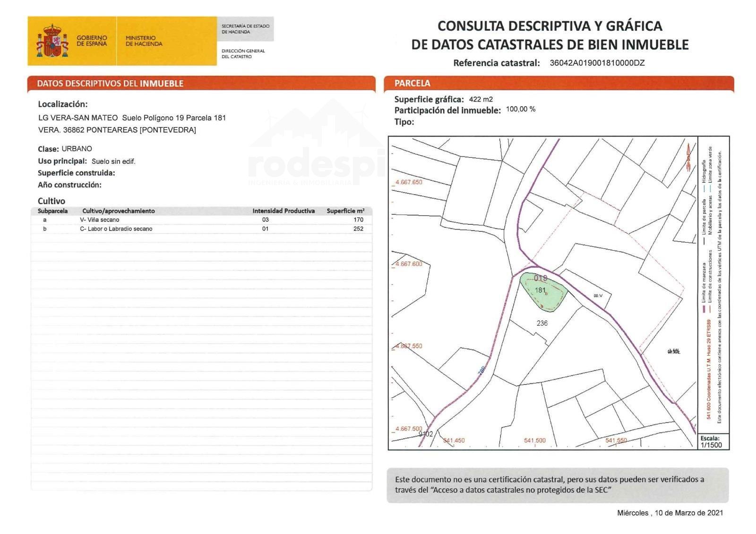Click the date Miércoles, 10 de Marzo de 2021
This screenshot has width=756, height=534.
(x=670, y=513)
